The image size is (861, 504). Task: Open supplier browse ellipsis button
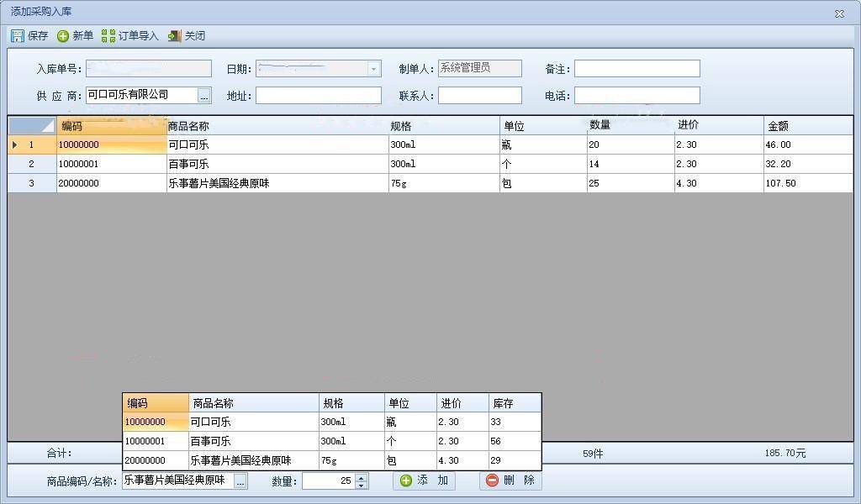[x=204, y=96]
